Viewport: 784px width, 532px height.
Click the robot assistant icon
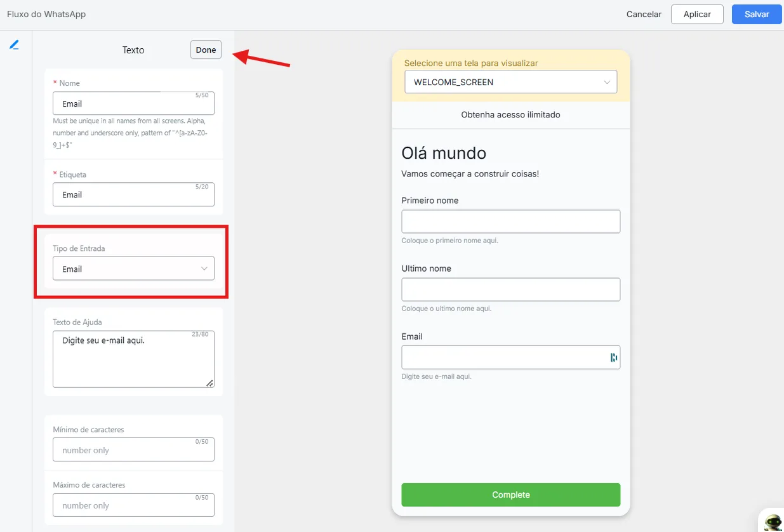[x=773, y=522]
